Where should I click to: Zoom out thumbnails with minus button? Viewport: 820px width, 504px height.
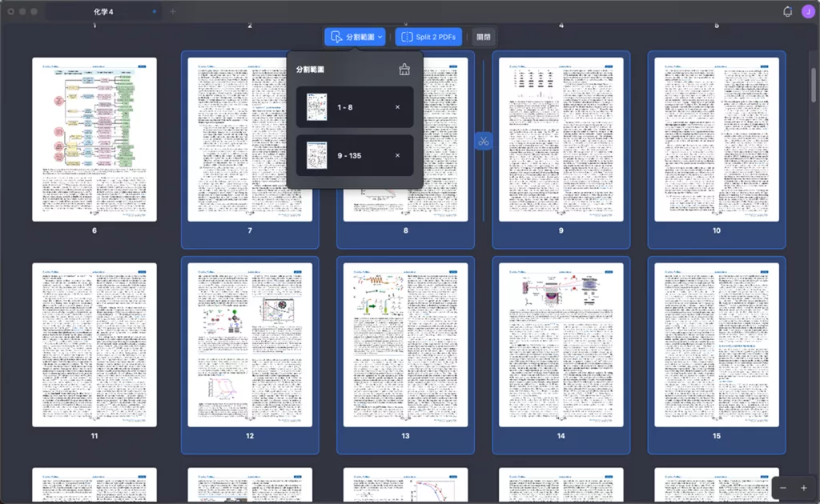783,488
